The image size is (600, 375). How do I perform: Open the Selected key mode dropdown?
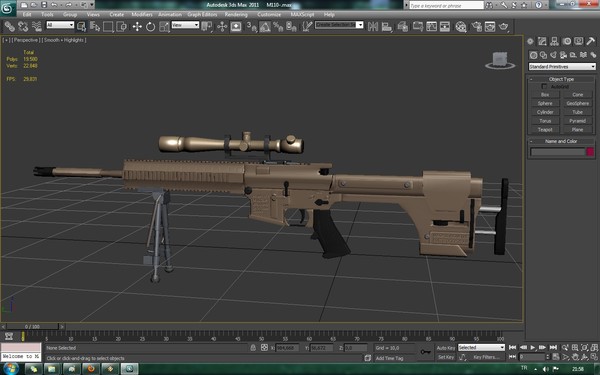point(481,347)
